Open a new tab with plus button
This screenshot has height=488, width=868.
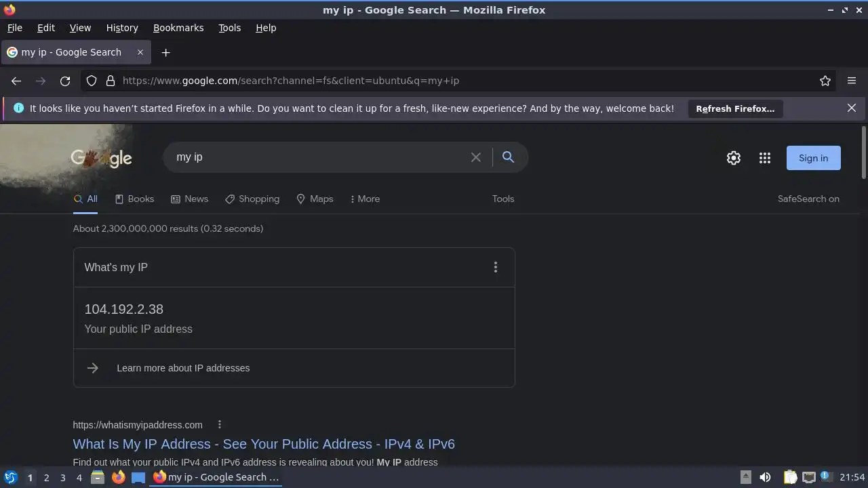(x=165, y=52)
